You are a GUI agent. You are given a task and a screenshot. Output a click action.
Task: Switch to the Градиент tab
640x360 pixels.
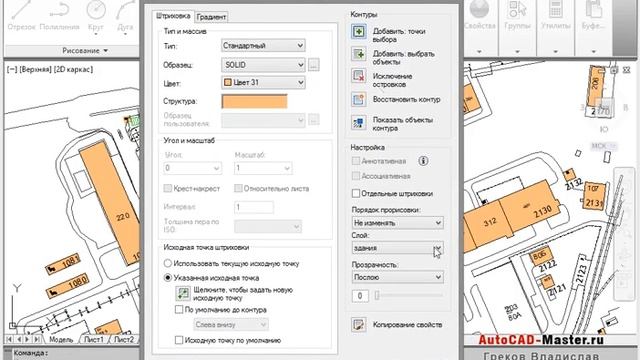pyautogui.click(x=211, y=17)
